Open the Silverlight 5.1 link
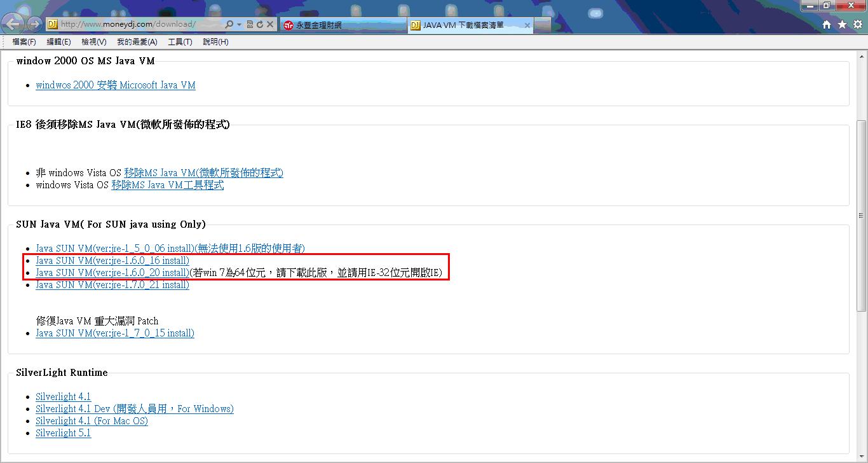 pos(63,433)
